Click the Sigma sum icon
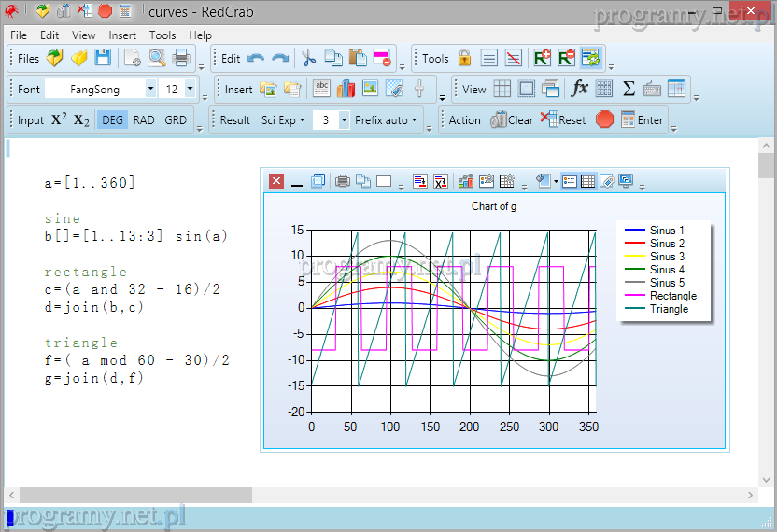The height and width of the screenshot is (532, 777). point(629,89)
